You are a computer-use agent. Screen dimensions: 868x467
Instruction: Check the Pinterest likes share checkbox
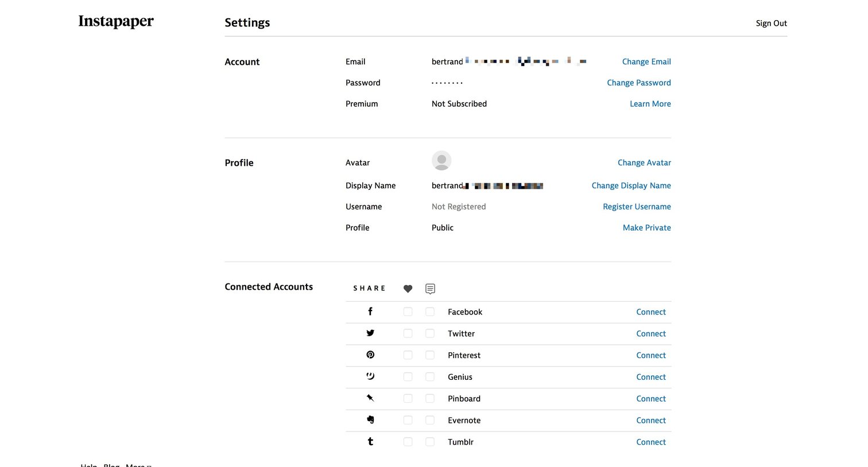tap(408, 355)
